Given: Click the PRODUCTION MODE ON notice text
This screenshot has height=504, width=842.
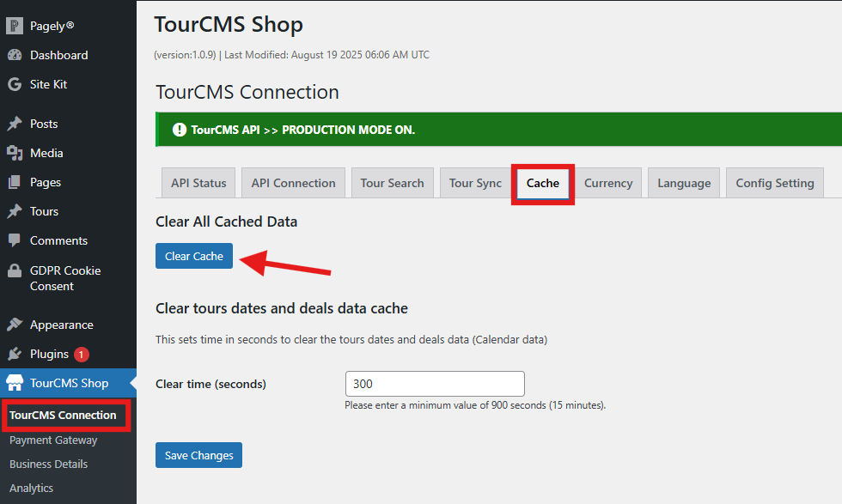Looking at the screenshot, I should tap(302, 130).
